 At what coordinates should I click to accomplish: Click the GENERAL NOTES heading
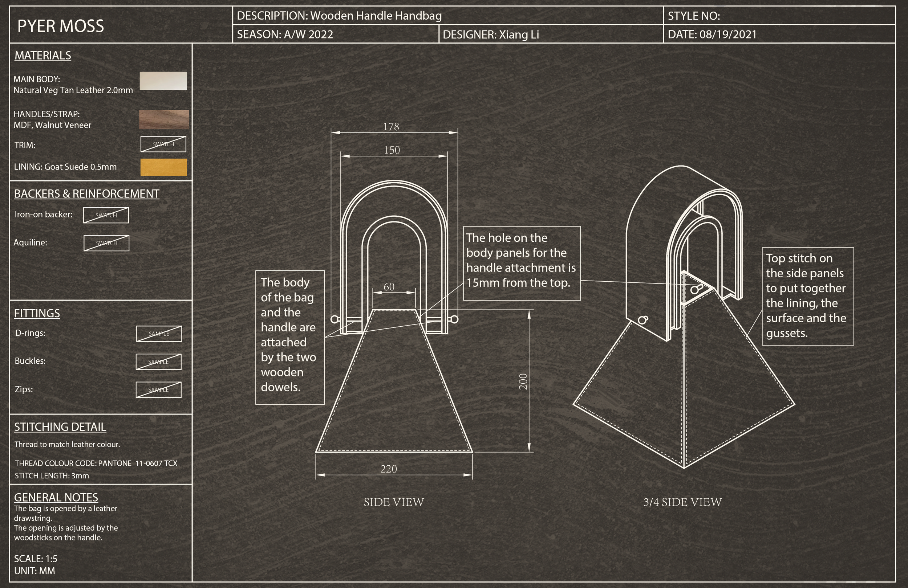[x=56, y=497]
